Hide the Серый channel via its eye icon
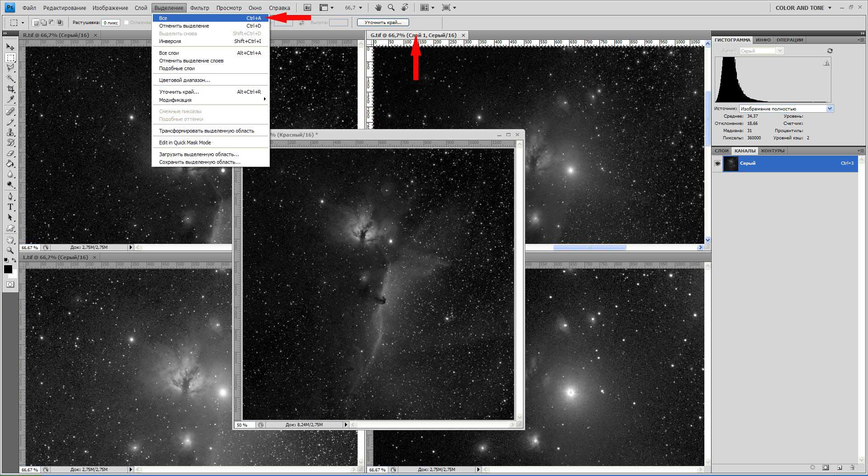Image resolution: width=868 pixels, height=476 pixels. (x=717, y=163)
